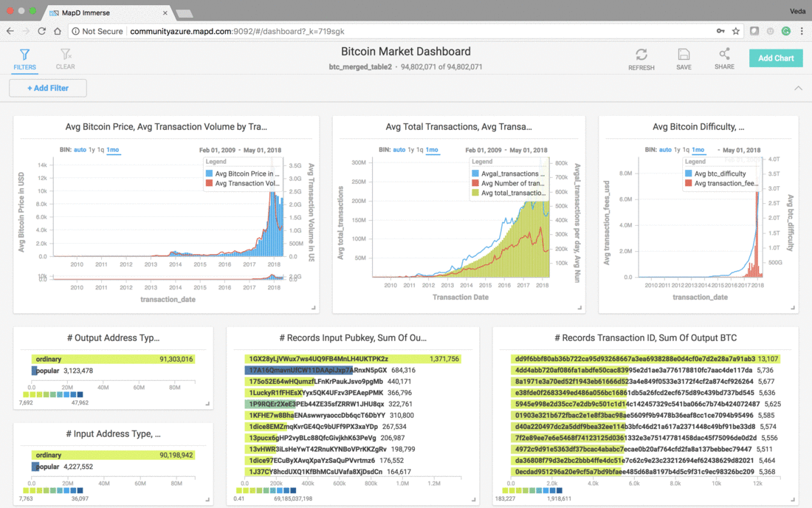The image size is (812, 508).
Task: Collapse the filter bar chevron
Action: (x=798, y=89)
